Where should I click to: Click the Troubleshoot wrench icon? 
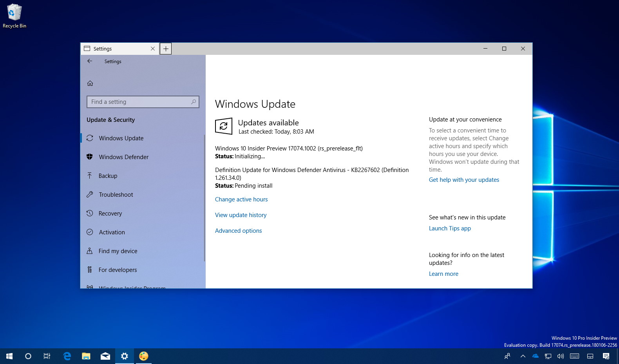point(90,194)
